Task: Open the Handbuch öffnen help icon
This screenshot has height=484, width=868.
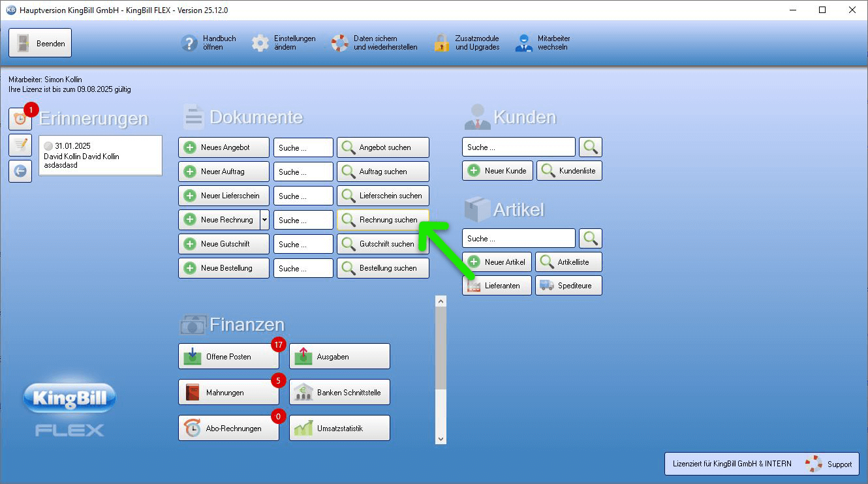Action: coord(189,43)
